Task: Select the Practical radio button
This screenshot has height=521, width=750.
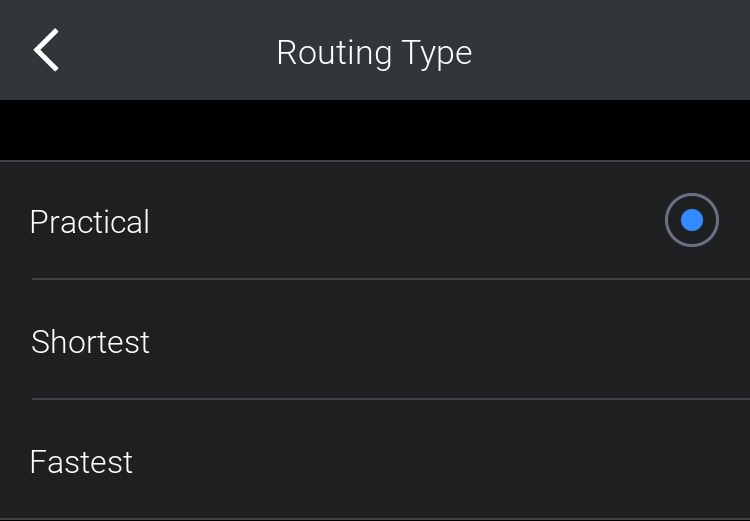Action: (691, 220)
